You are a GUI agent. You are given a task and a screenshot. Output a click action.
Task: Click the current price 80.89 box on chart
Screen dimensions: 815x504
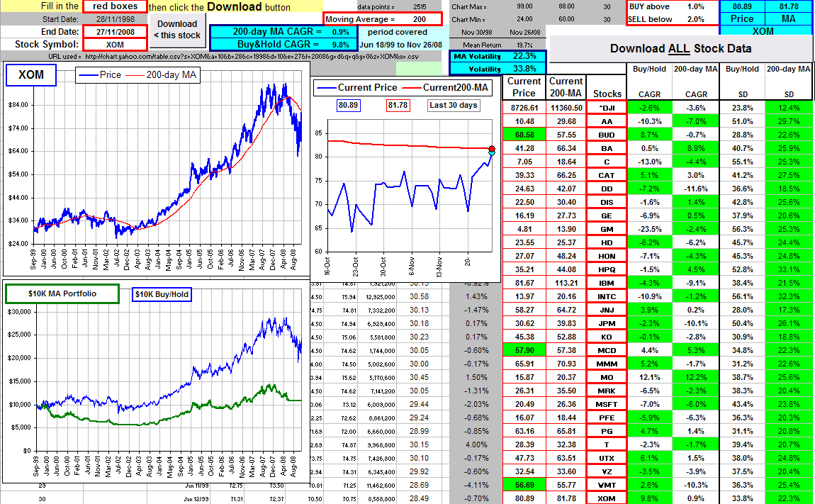pos(348,105)
